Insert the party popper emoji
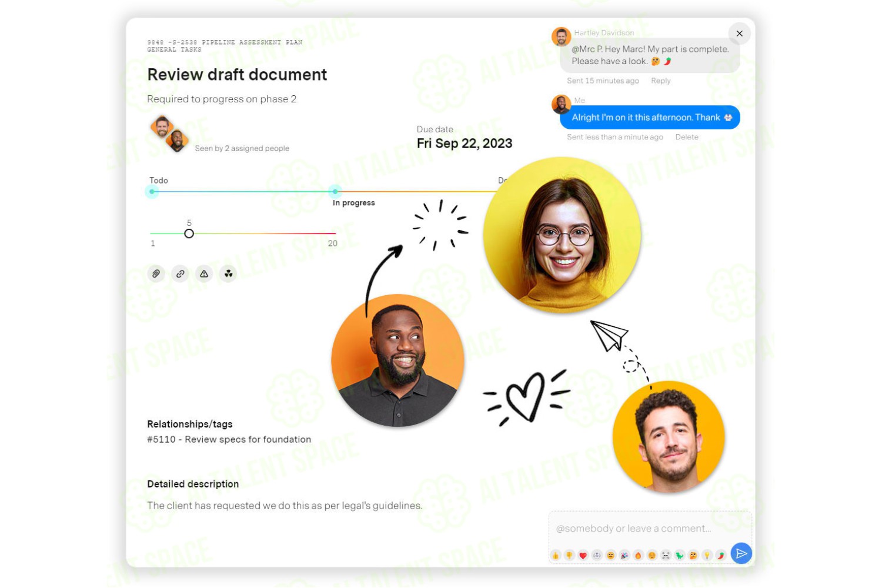Screen dimensions: 882x588 pyautogui.click(x=624, y=556)
